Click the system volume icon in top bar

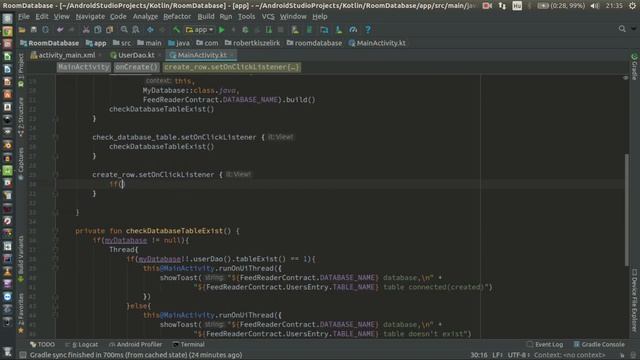coord(595,6)
